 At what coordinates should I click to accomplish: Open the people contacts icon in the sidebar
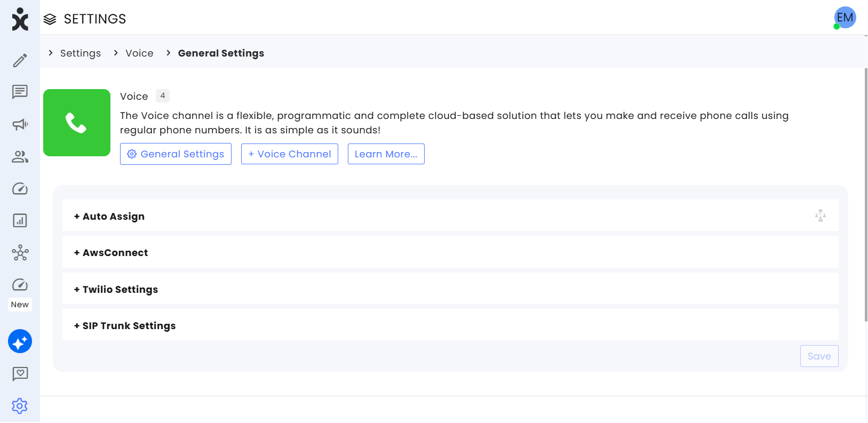click(20, 156)
